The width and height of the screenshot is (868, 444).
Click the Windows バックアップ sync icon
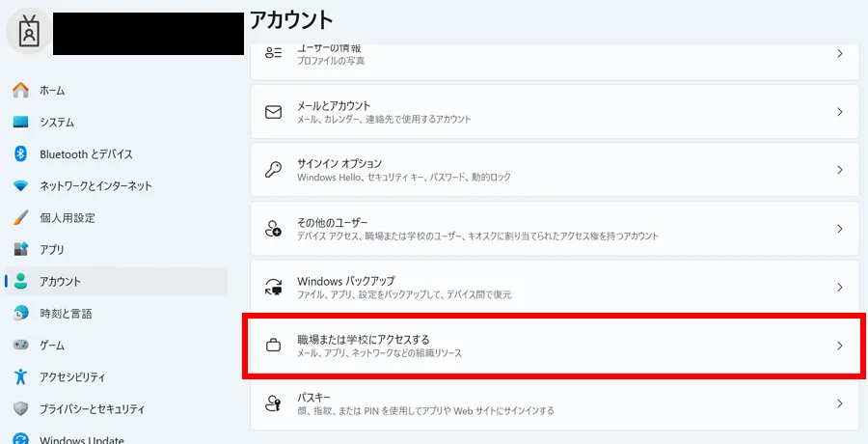pyautogui.click(x=273, y=288)
